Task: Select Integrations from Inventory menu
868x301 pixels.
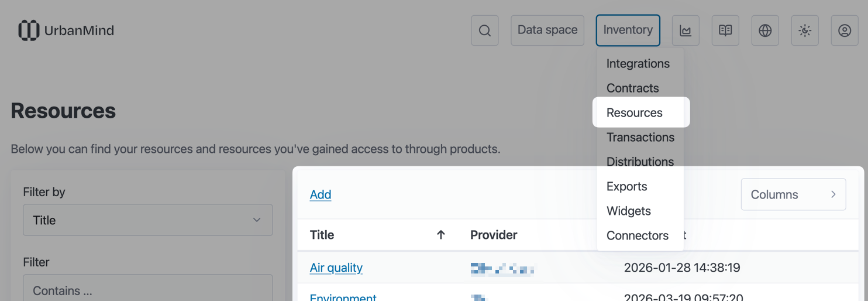Action: [638, 63]
